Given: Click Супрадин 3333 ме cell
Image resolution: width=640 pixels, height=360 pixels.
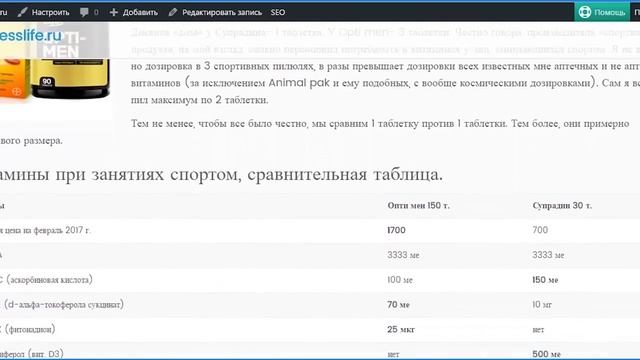Looking at the screenshot, I should point(548,255).
